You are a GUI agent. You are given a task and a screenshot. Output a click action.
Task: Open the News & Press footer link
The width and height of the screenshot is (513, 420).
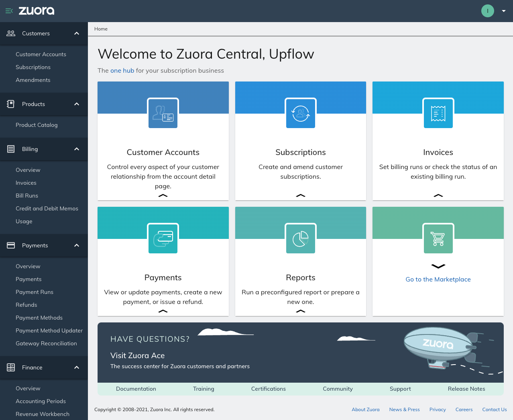405,410
